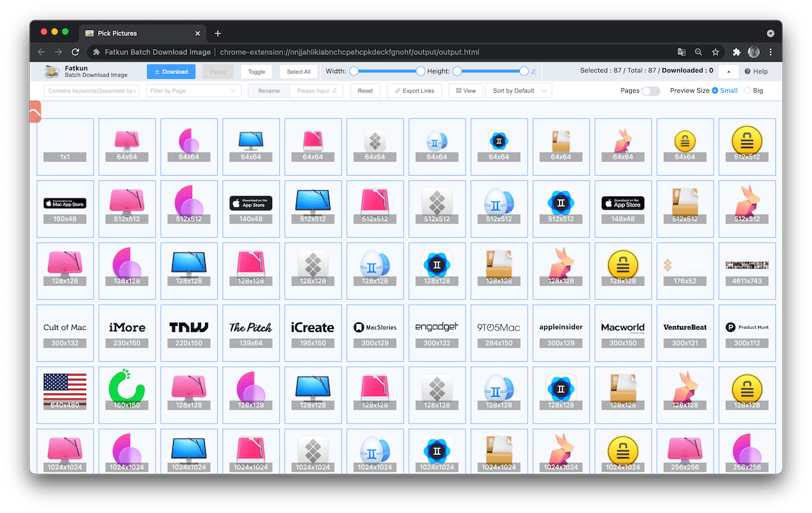Close the Pick Pictures tab
Image resolution: width=812 pixels, height=513 pixels.
tap(197, 33)
